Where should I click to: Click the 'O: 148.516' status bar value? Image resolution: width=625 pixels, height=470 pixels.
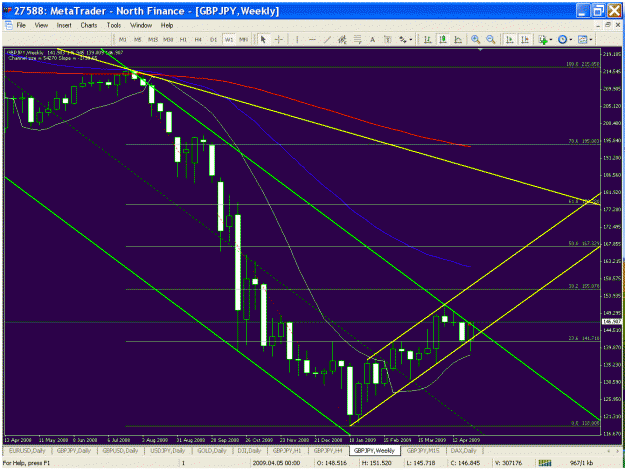[x=331, y=463]
